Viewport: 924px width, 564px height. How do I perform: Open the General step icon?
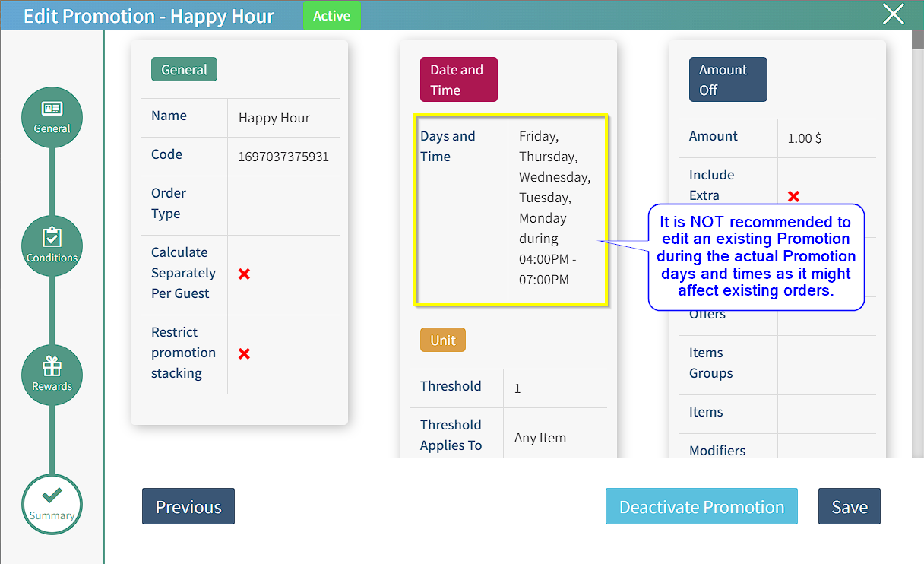[x=52, y=117]
